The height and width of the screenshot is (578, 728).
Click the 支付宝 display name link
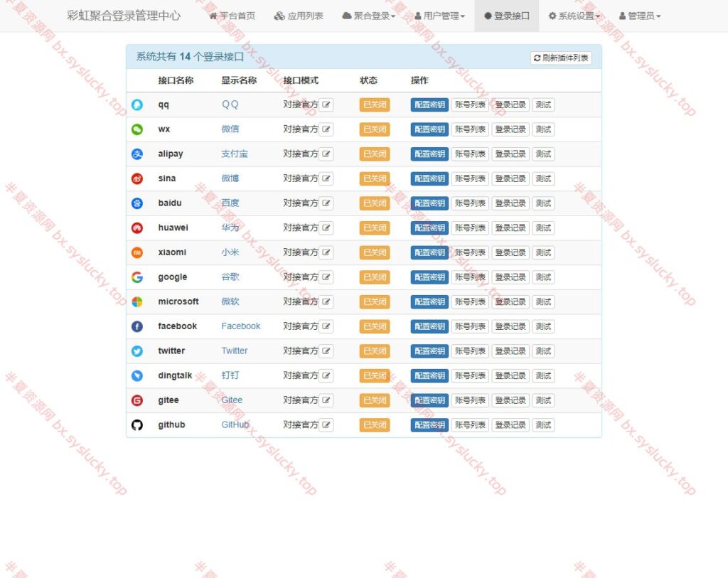[235, 154]
